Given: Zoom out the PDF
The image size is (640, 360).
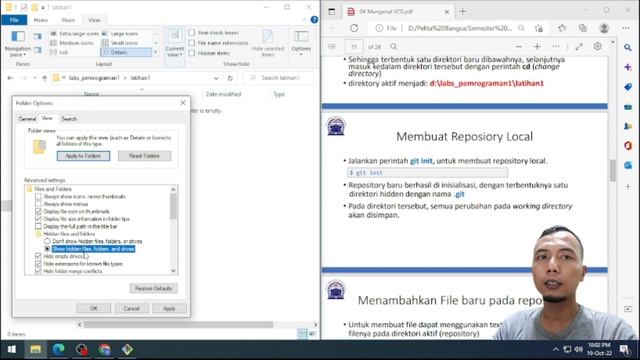Looking at the screenshot, I should click(x=519, y=47).
